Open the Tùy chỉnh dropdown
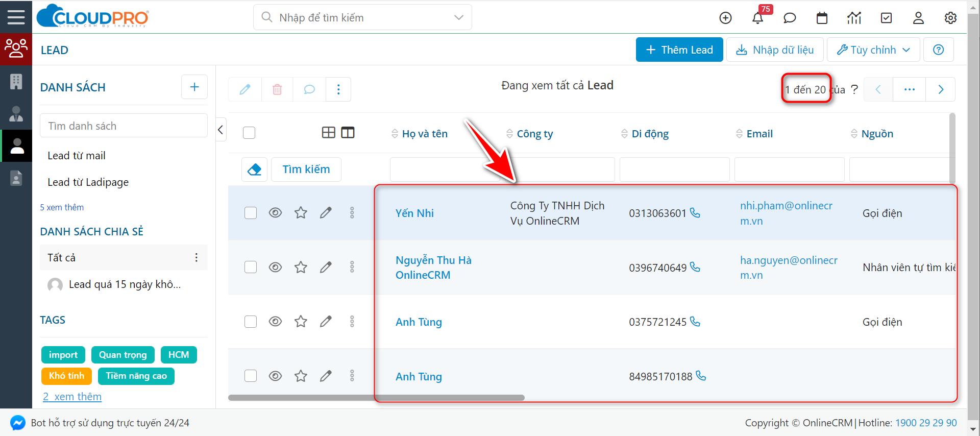 click(x=873, y=50)
